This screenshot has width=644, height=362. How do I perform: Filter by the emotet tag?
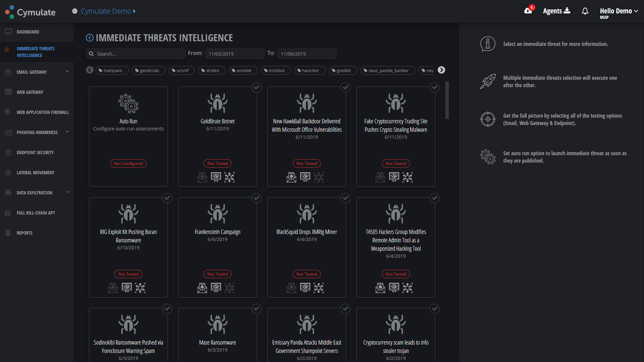(x=243, y=70)
